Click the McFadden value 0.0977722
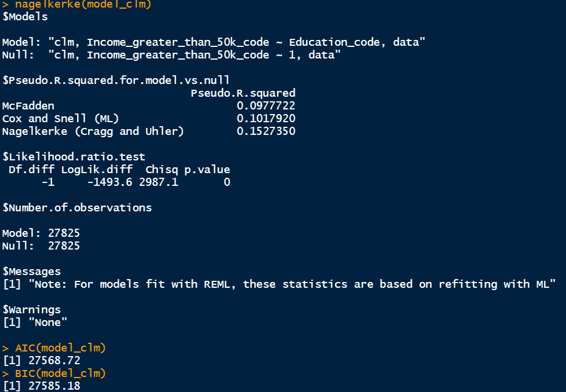 tap(266, 106)
